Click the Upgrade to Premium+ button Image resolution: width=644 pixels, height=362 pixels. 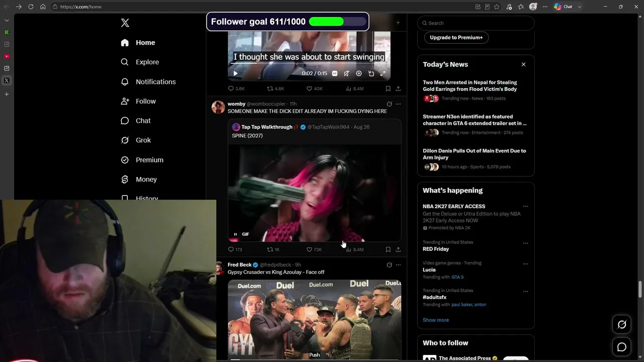456,37
